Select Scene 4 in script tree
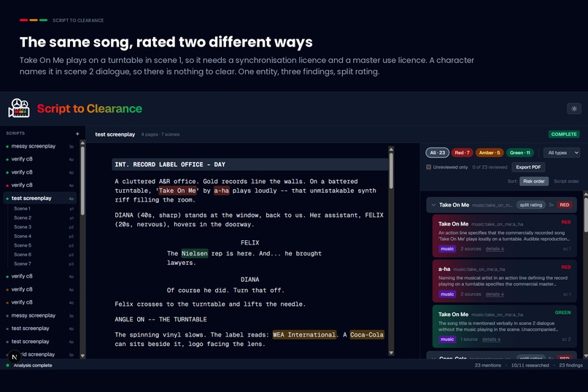Viewport: 588px width, 392px height. 23,236
